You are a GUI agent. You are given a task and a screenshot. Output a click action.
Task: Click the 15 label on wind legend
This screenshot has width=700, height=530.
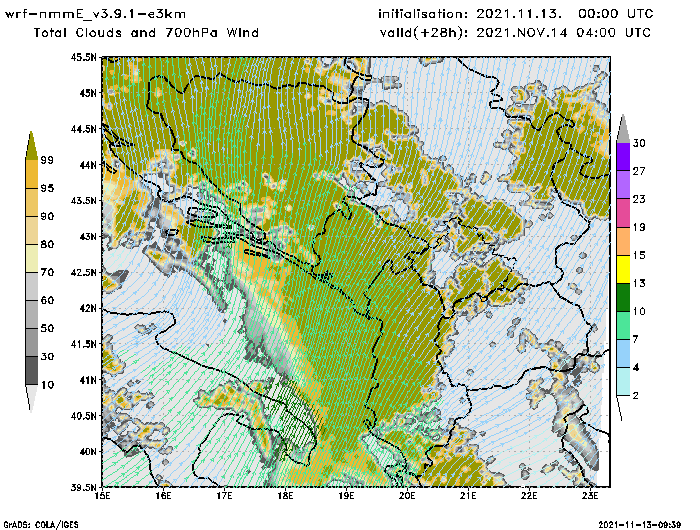(639, 255)
